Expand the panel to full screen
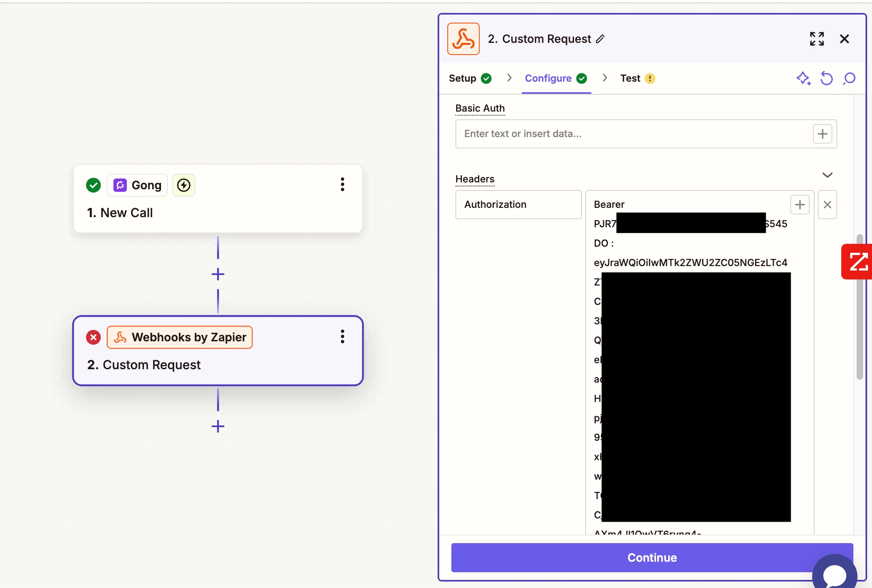This screenshot has height=588, width=872. [817, 39]
